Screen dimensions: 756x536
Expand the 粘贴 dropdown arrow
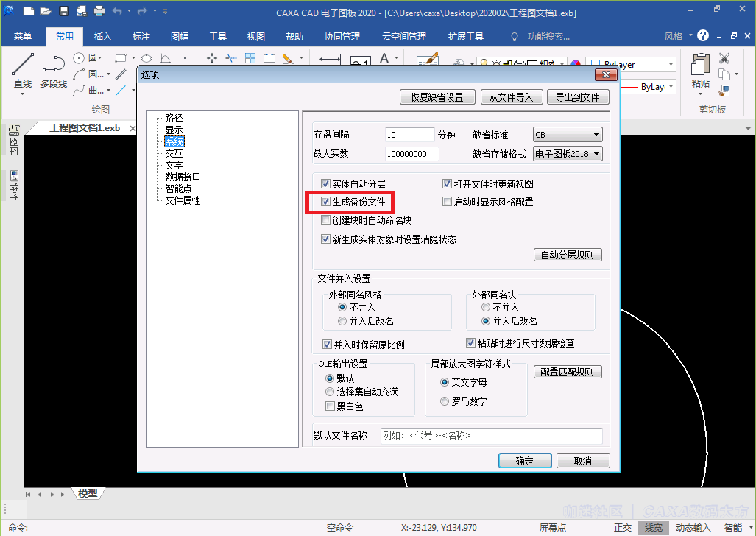click(x=701, y=93)
